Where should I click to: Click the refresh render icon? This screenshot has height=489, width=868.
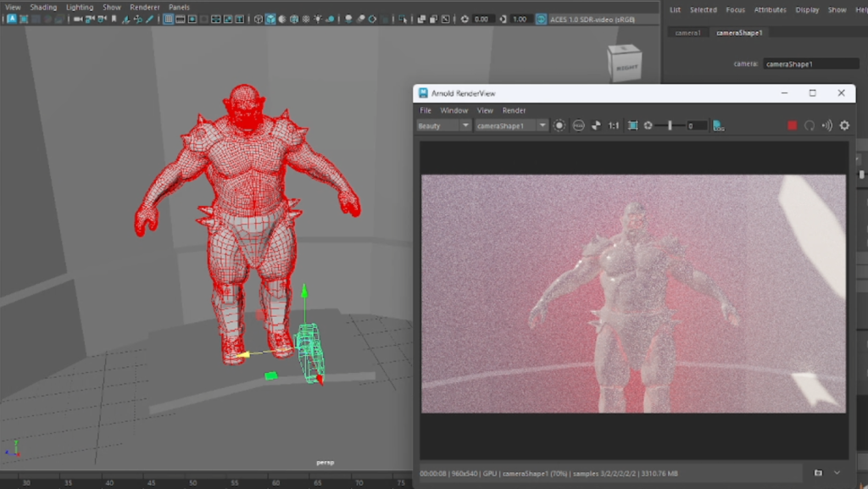pos(810,125)
